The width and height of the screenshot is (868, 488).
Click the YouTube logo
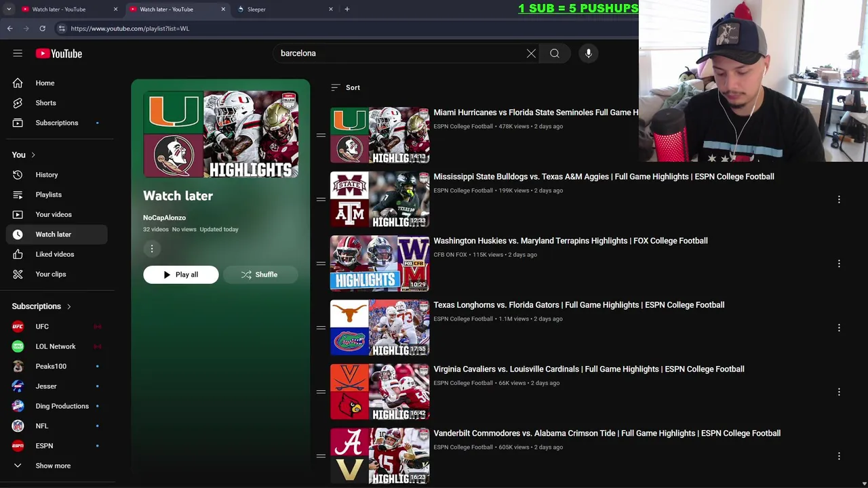[x=59, y=54]
